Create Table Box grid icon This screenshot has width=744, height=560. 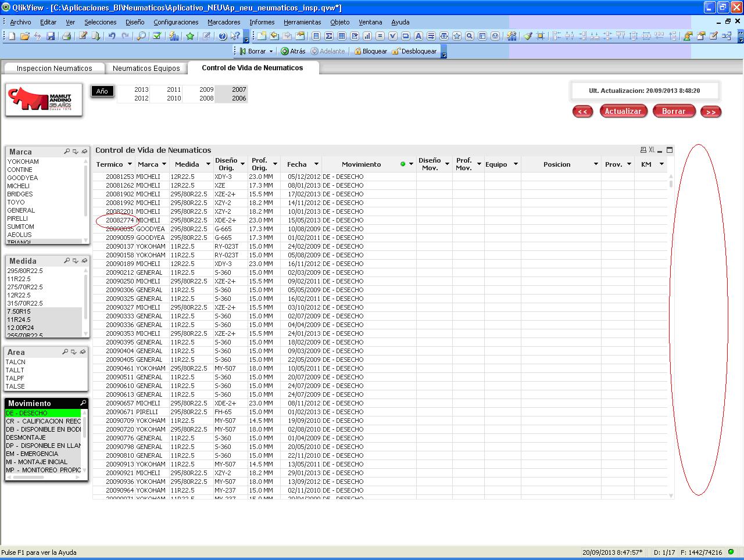[342, 36]
